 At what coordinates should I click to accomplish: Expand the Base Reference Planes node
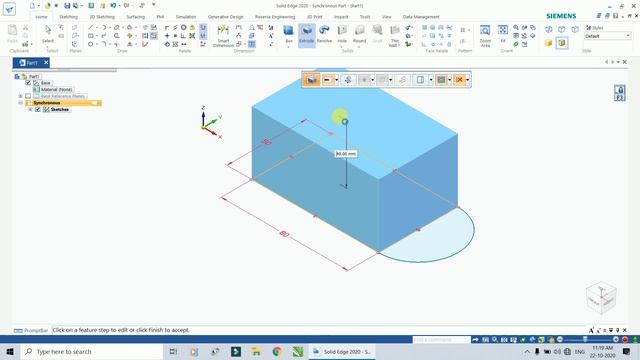(x=20, y=96)
